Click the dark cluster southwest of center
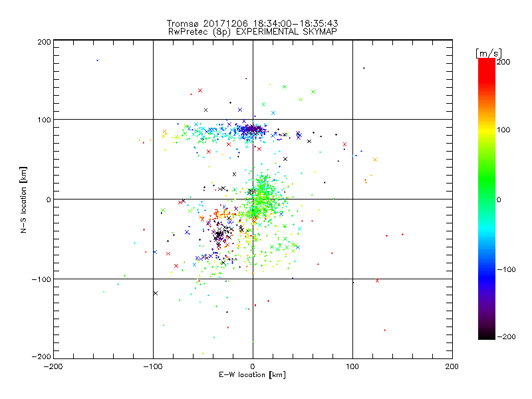This screenshot has height=399, width=532. pyautogui.click(x=219, y=234)
